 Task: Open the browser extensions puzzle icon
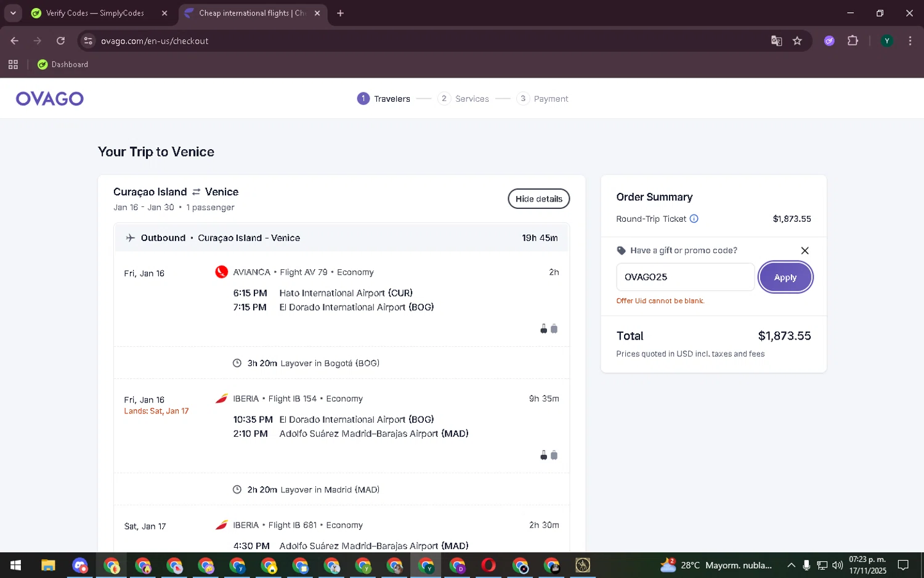click(853, 41)
